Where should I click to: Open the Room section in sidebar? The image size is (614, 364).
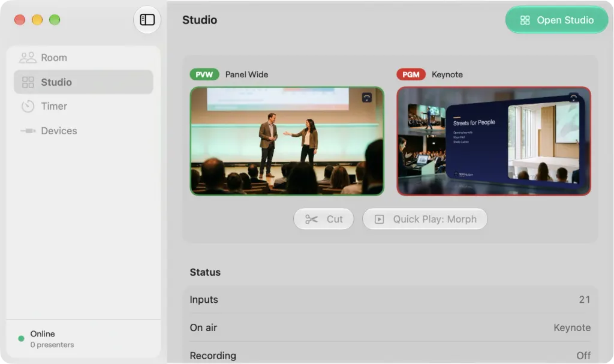coord(83,58)
